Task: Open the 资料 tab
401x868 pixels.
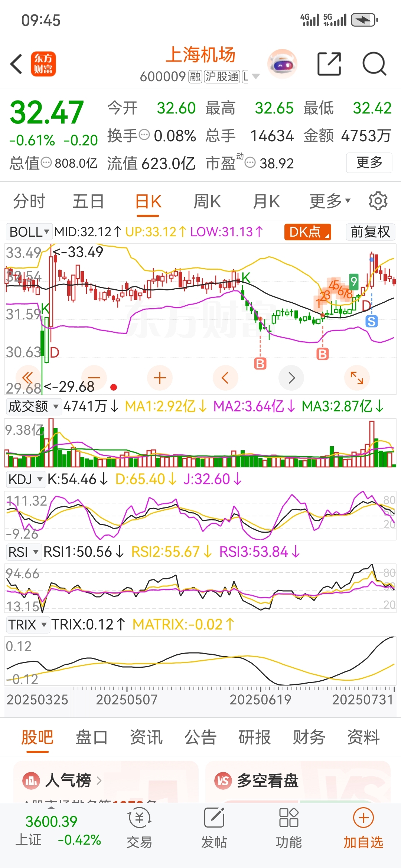Action: pyautogui.click(x=363, y=737)
